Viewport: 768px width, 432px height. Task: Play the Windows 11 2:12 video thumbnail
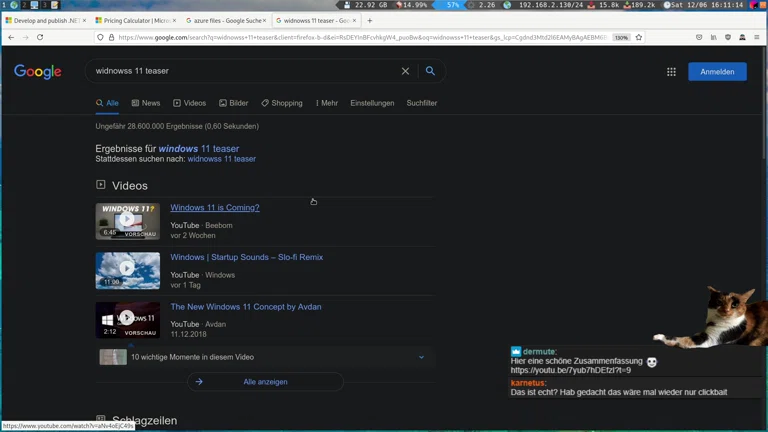click(128, 320)
